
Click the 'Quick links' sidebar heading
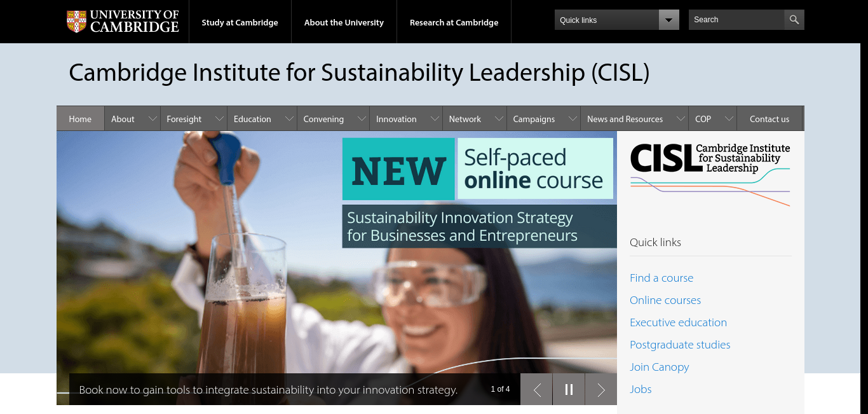click(x=655, y=242)
